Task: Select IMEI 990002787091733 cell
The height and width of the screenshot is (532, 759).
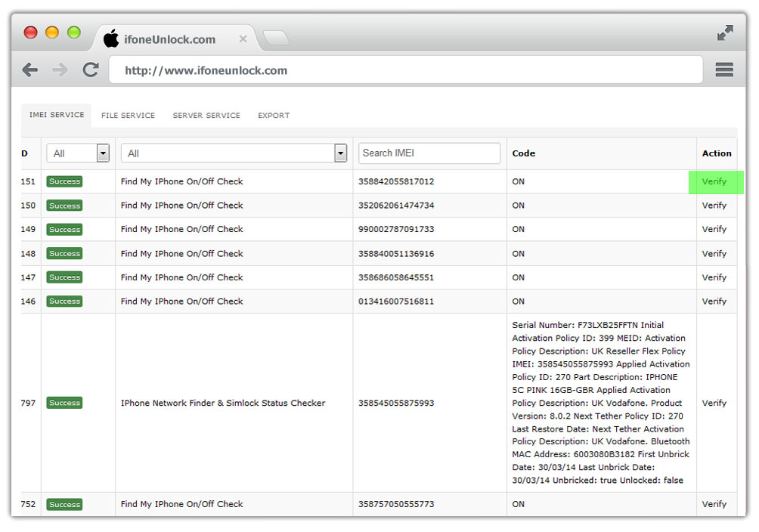Action: (396, 229)
